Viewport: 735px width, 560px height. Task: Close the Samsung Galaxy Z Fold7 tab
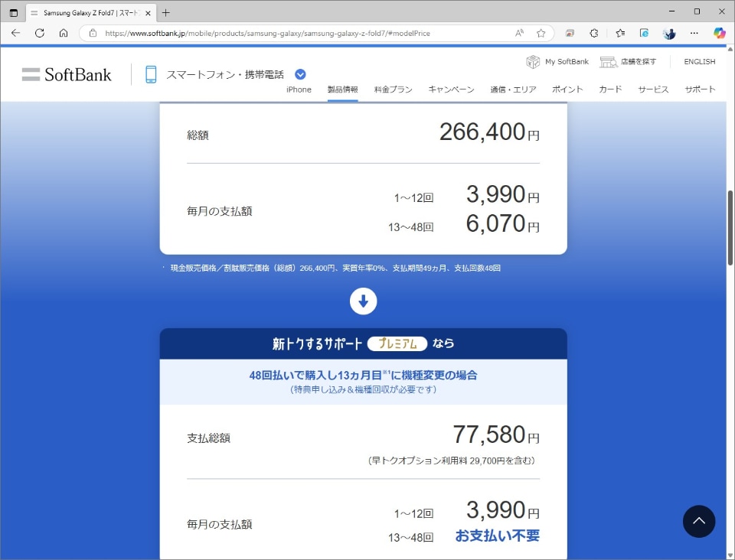(x=148, y=13)
